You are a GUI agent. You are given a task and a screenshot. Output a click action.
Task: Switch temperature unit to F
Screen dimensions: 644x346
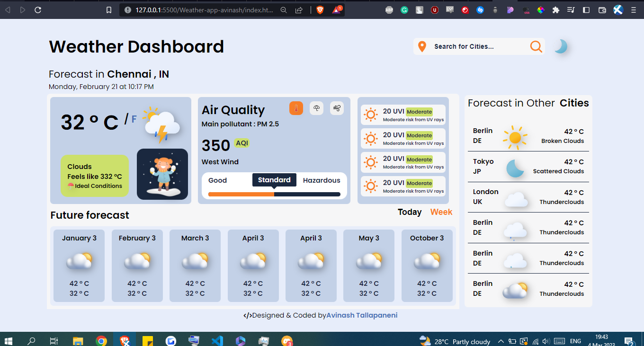click(134, 119)
